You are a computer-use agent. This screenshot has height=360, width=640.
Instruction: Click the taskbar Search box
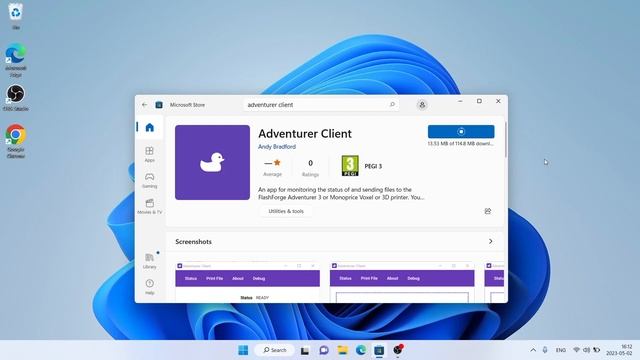coord(274,350)
